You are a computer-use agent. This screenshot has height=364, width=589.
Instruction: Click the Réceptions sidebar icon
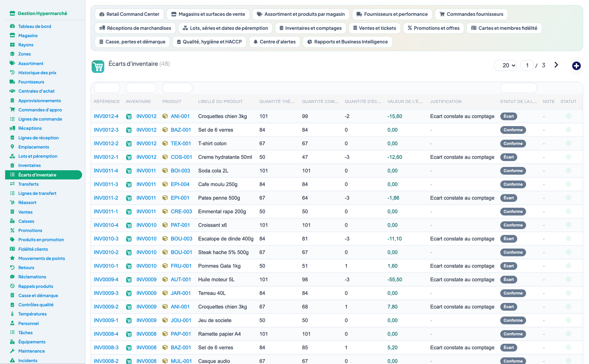(12, 128)
